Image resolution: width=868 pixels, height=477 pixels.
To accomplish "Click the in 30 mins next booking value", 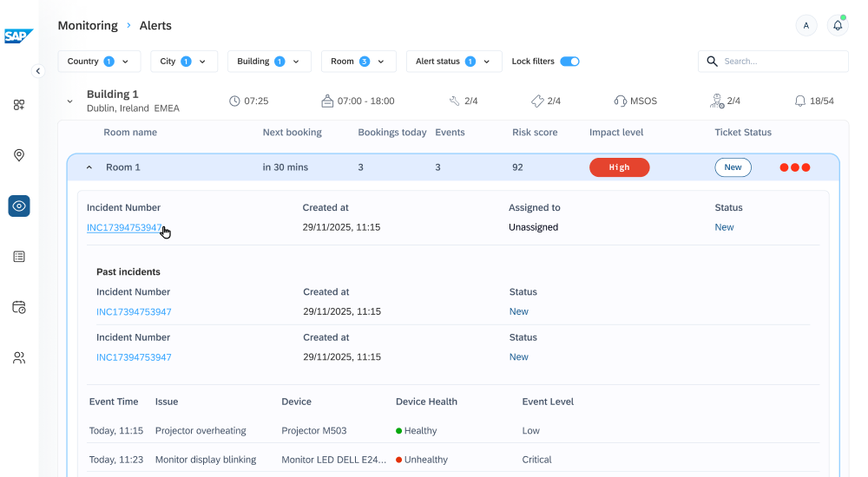I will (x=285, y=167).
